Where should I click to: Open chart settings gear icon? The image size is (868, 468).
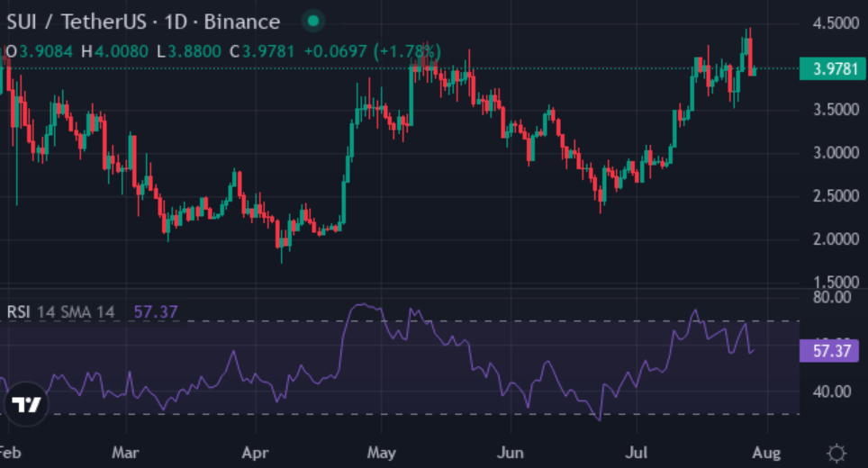pyautogui.click(x=836, y=453)
